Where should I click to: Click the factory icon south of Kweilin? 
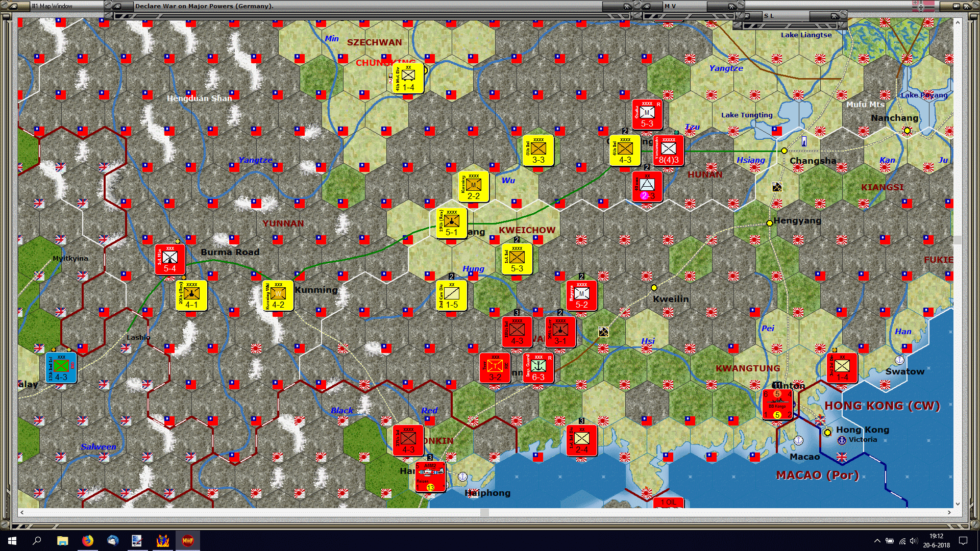click(x=603, y=332)
